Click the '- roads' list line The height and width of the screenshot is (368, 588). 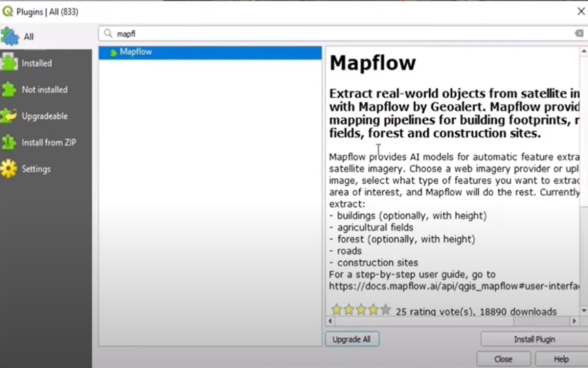point(346,251)
